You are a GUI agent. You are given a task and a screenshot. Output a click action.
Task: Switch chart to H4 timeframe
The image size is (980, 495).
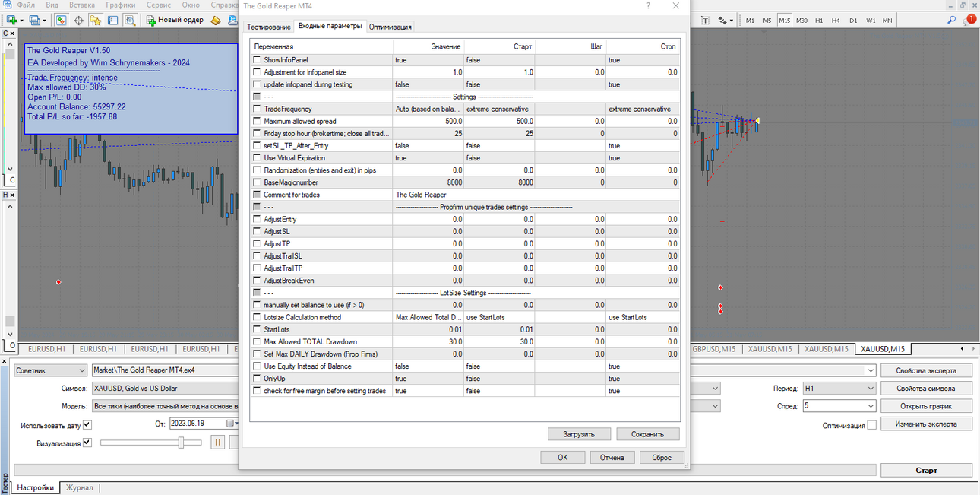click(x=836, y=21)
